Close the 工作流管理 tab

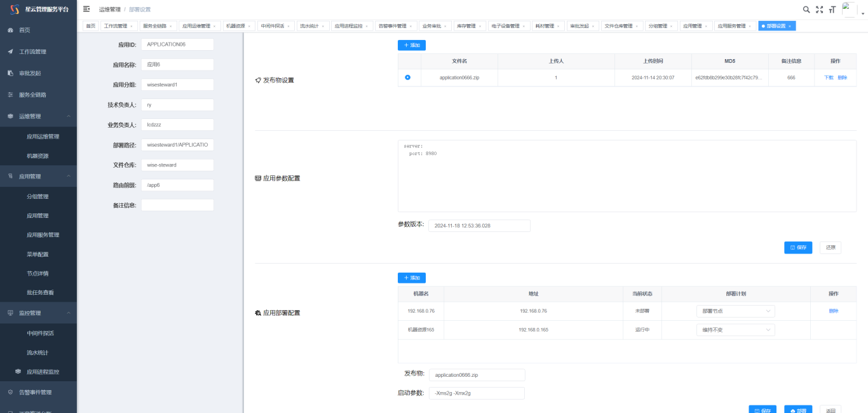tap(132, 26)
